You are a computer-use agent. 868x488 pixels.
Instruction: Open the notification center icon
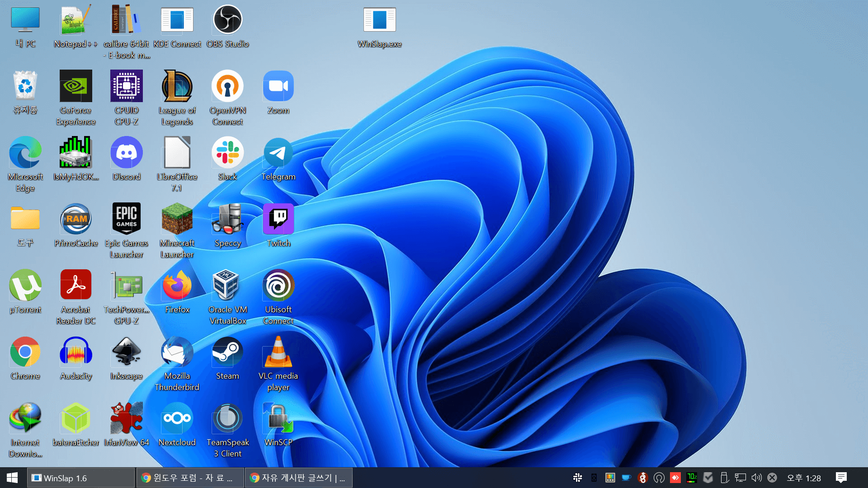[x=841, y=478]
